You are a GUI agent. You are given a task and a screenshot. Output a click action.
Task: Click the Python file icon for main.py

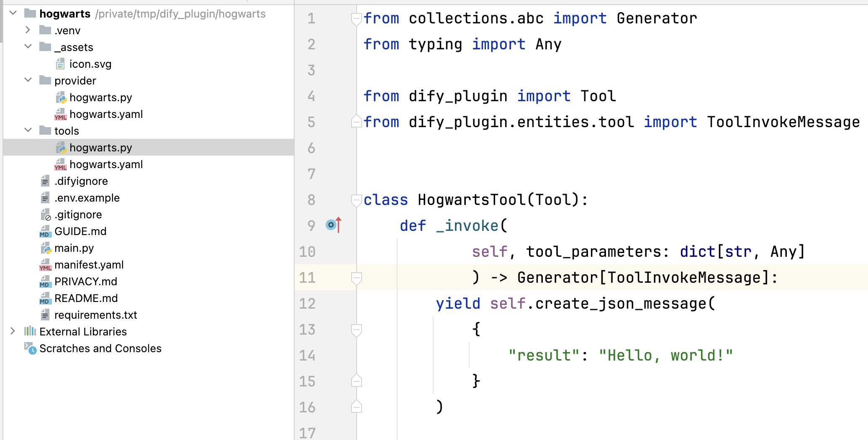46,248
